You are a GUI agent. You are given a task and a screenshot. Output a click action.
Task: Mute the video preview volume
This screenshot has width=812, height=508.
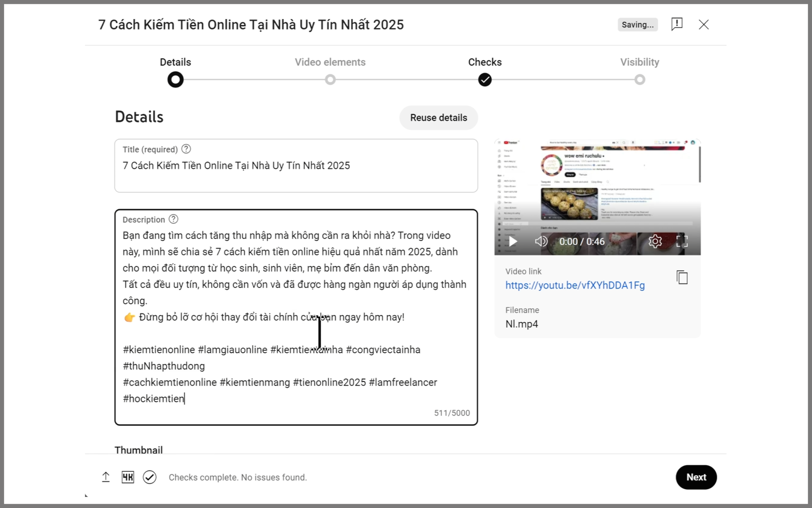541,241
